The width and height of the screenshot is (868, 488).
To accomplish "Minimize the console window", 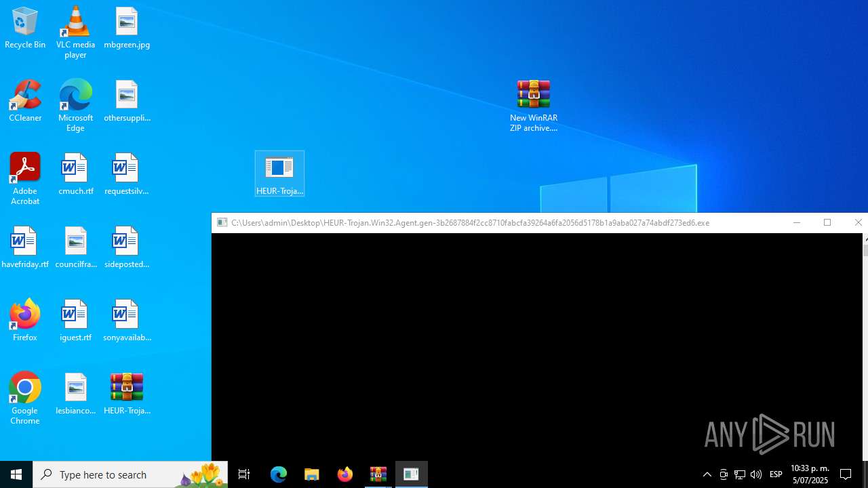I will point(797,222).
